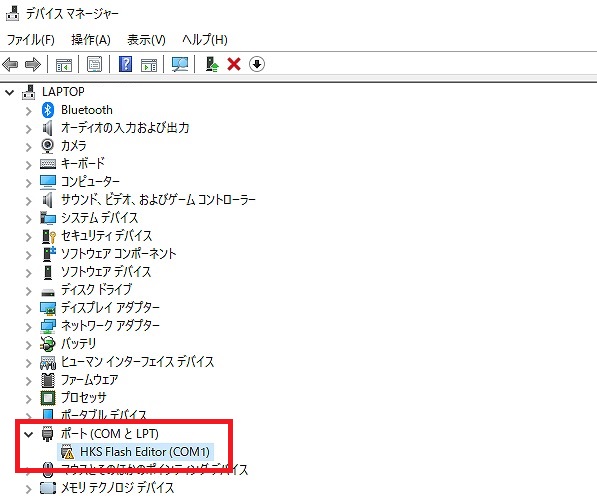Expand the ネットワーク アダプター category
Viewport: 597px width, 500px height.
(29, 326)
